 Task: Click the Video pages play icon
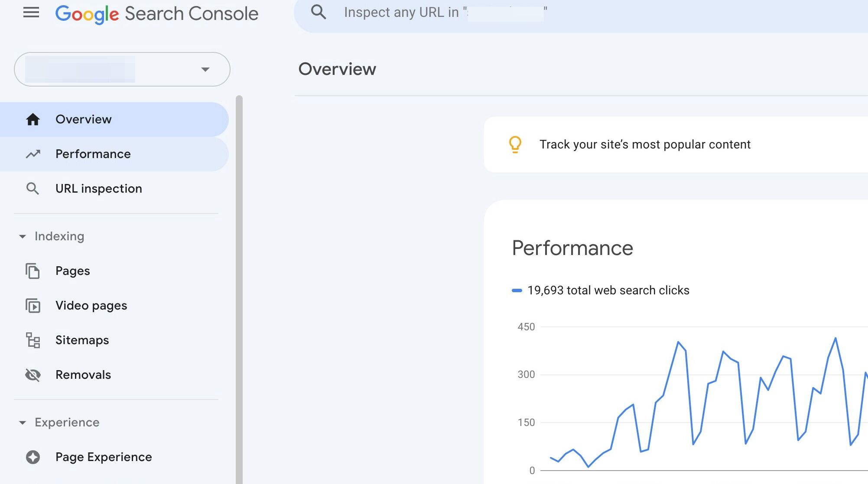tap(33, 306)
